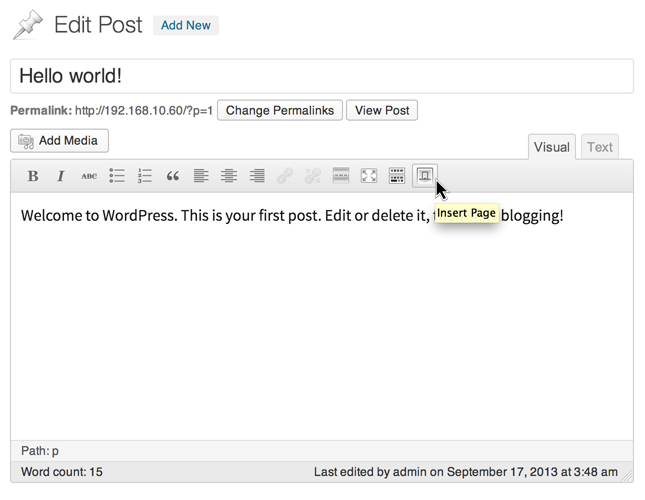Show the kitchen sink toolbar row

(397, 176)
